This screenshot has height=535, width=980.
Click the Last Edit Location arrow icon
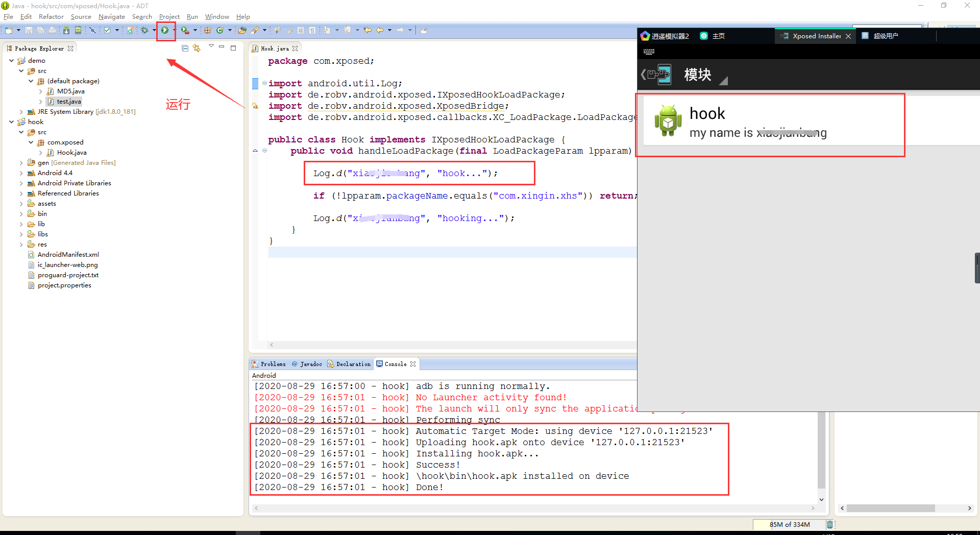pyautogui.click(x=367, y=31)
